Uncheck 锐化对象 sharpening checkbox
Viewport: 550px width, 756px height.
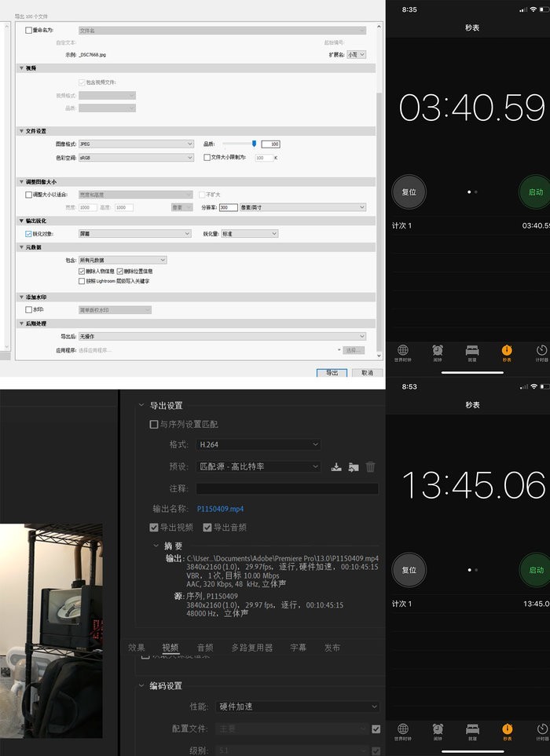(28, 234)
